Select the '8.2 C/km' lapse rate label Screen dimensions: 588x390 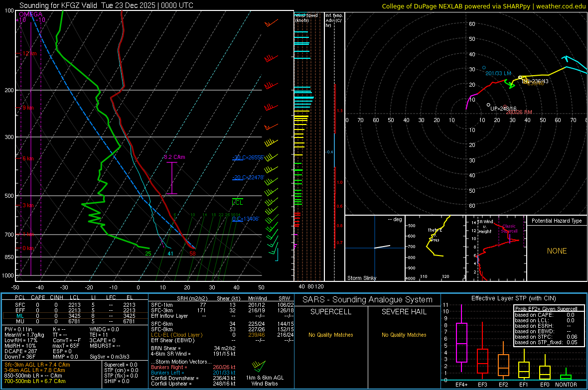tap(174, 157)
